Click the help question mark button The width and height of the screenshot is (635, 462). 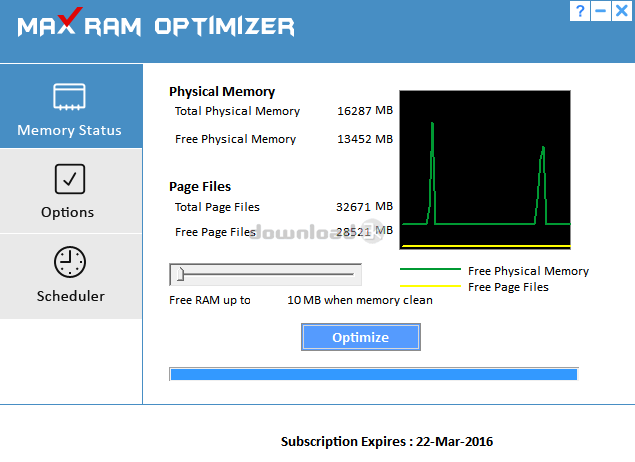[x=580, y=11]
